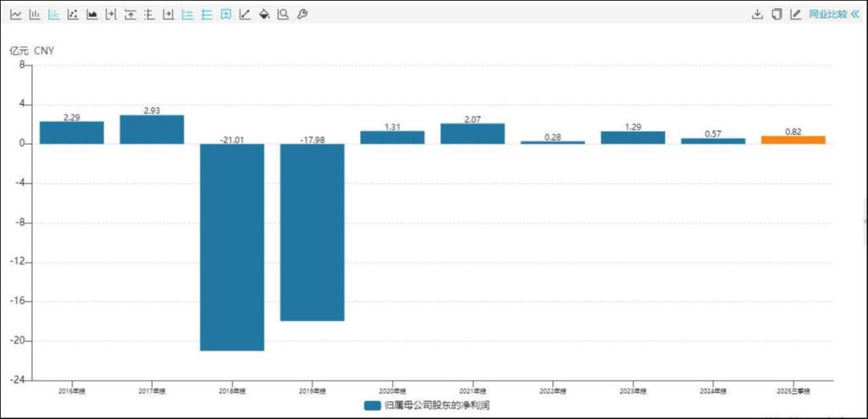868x419 pixels.
Task: Toggle the highlighted grouped bar chart mode
Action: click(54, 15)
